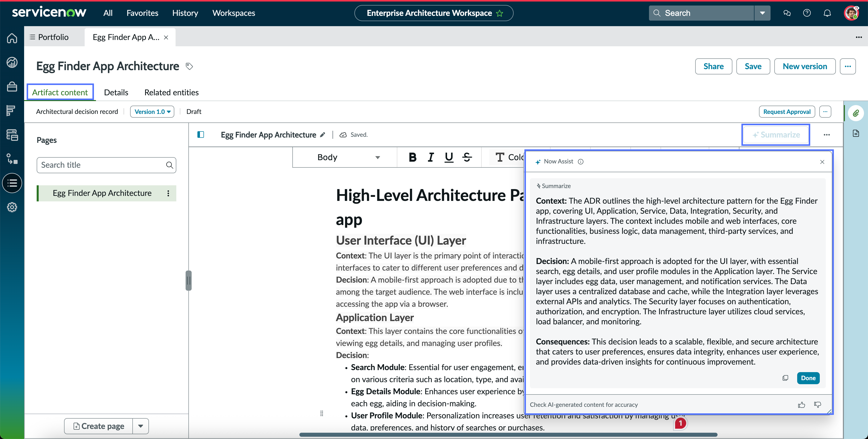
Task: Apply underline formatting
Action: tap(449, 157)
